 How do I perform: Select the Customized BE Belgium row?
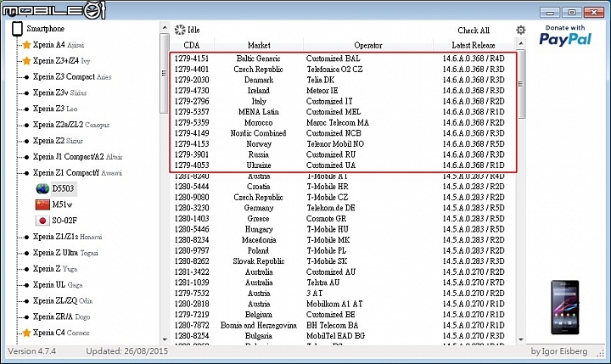(x=344, y=315)
